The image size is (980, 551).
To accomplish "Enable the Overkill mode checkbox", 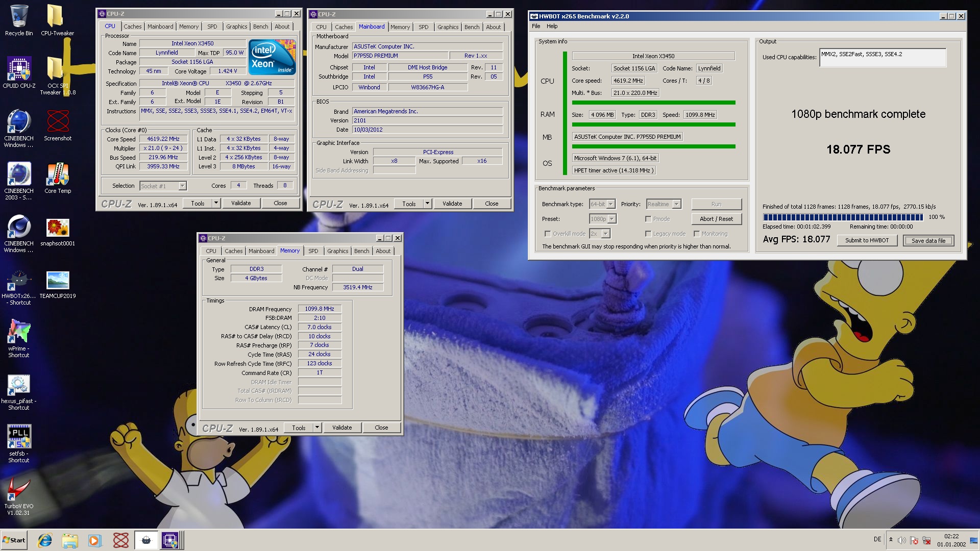I will [548, 234].
